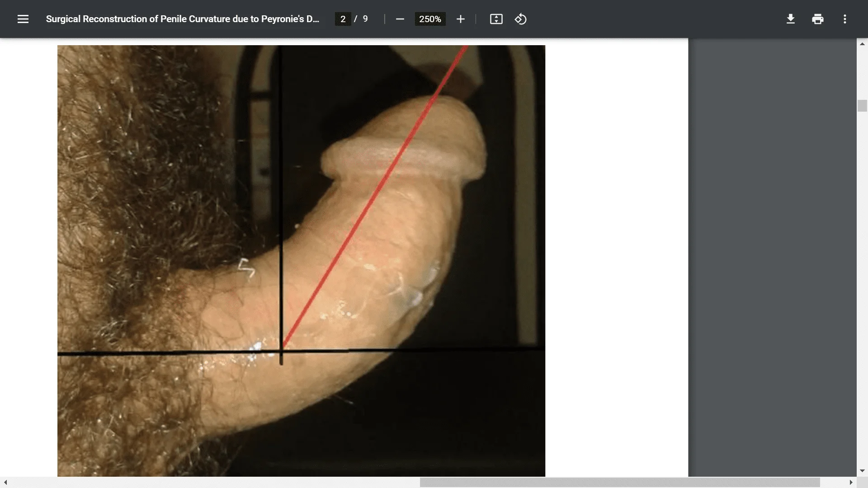Toggle fit to page button

click(x=496, y=19)
